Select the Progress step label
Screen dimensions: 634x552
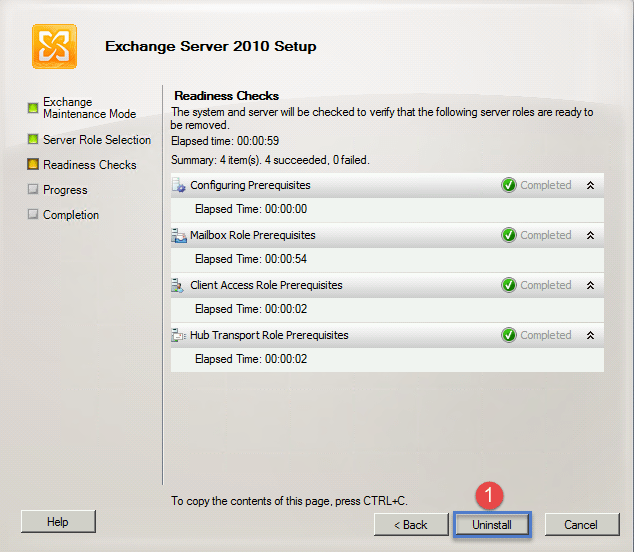click(x=65, y=190)
